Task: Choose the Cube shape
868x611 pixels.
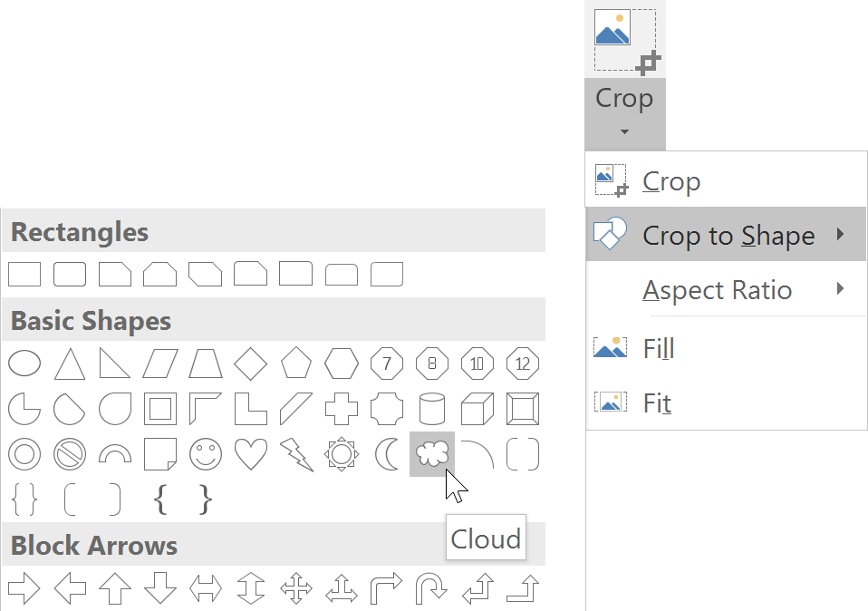Action: click(477, 408)
